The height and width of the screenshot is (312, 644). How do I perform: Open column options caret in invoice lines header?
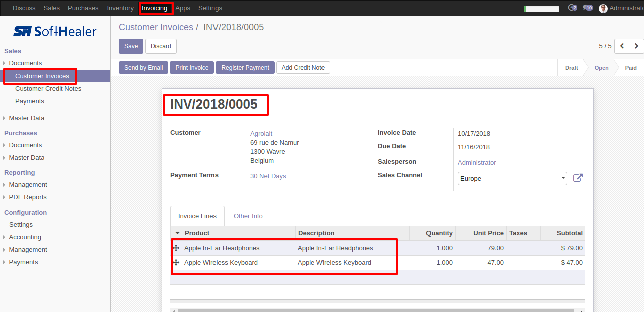click(x=177, y=233)
